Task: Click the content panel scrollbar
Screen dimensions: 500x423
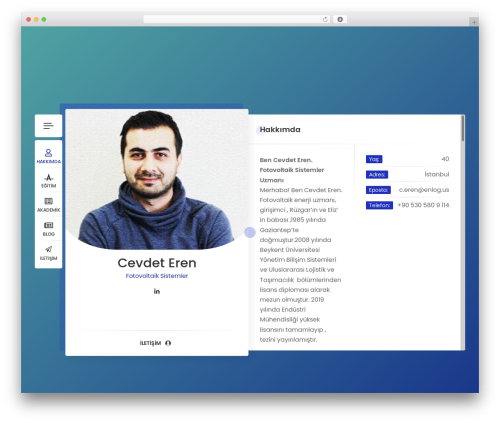Action: tap(463, 128)
